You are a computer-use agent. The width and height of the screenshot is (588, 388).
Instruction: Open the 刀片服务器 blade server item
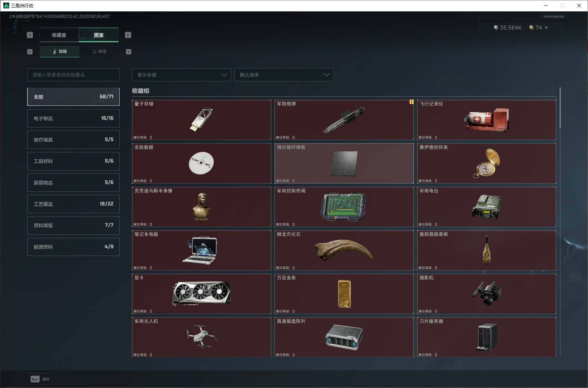tap(487, 337)
